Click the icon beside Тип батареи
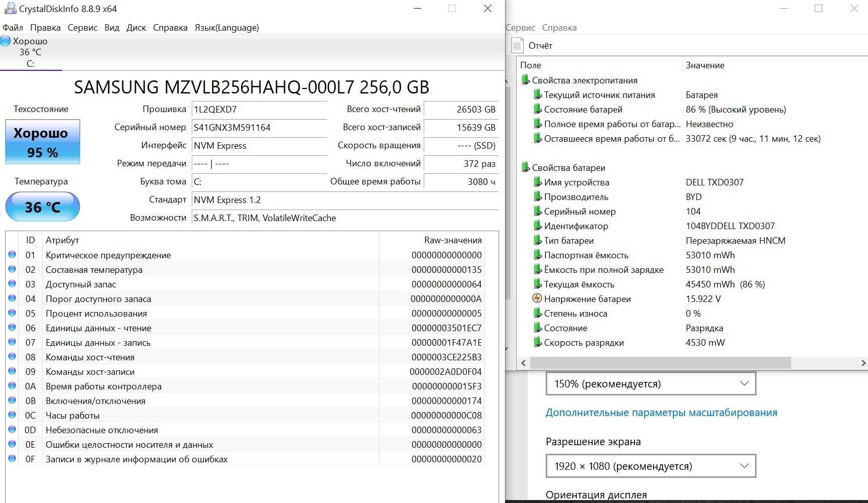Screen dimensions: 868x503 tap(537, 240)
